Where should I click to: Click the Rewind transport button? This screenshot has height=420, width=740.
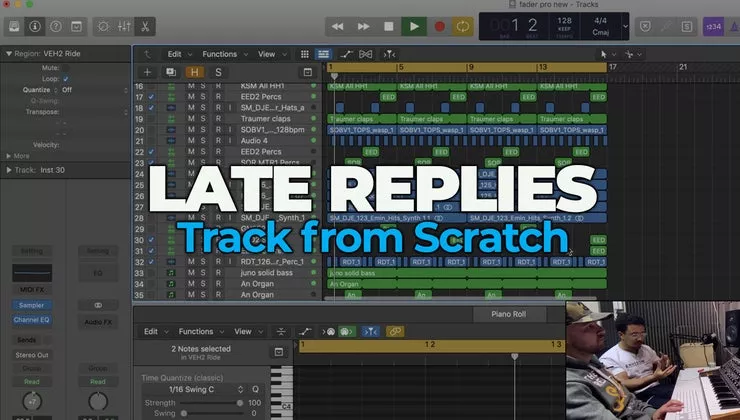point(337,26)
